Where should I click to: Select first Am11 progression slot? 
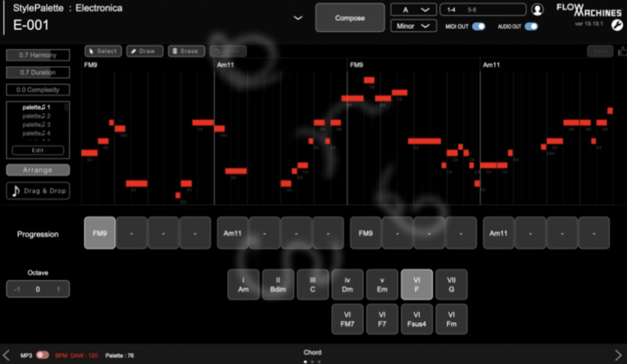(233, 233)
